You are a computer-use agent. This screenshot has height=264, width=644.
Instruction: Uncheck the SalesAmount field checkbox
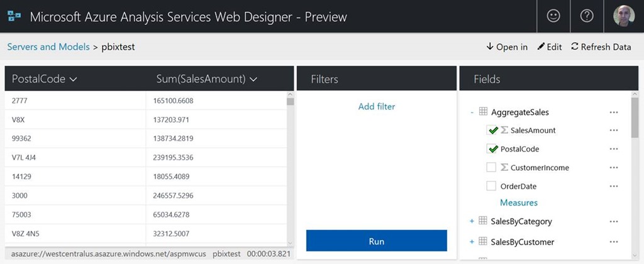(492, 131)
